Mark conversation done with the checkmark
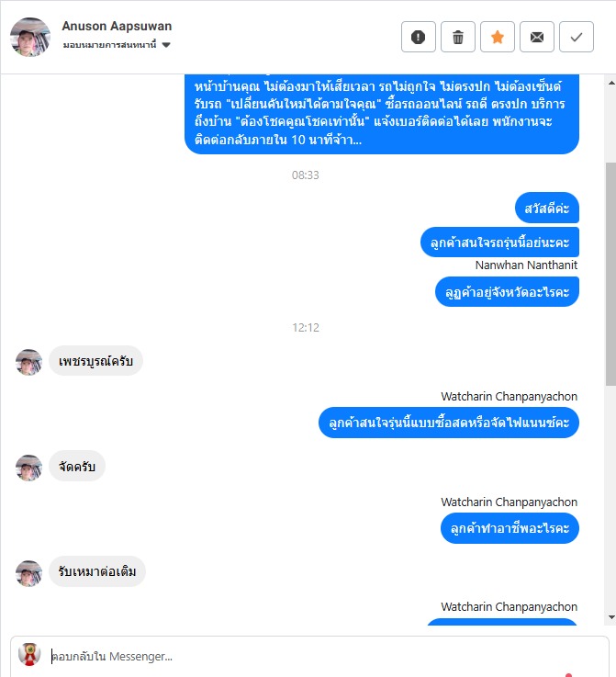616x677 pixels. 577,37
